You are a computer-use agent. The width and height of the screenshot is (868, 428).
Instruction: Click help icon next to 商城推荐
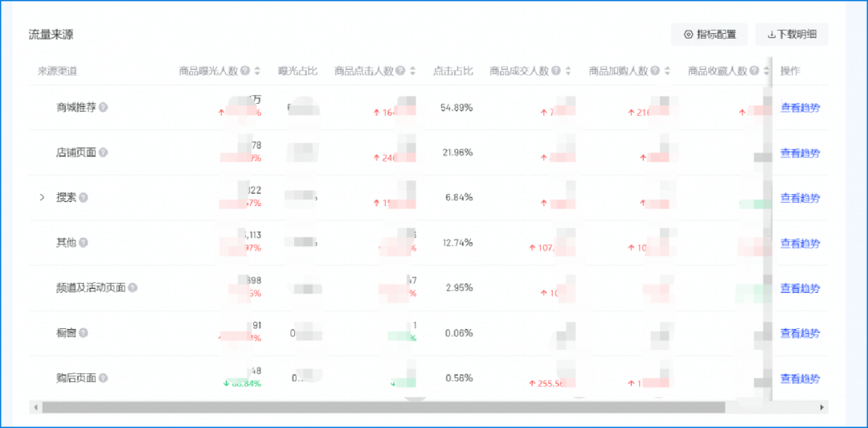coord(103,108)
